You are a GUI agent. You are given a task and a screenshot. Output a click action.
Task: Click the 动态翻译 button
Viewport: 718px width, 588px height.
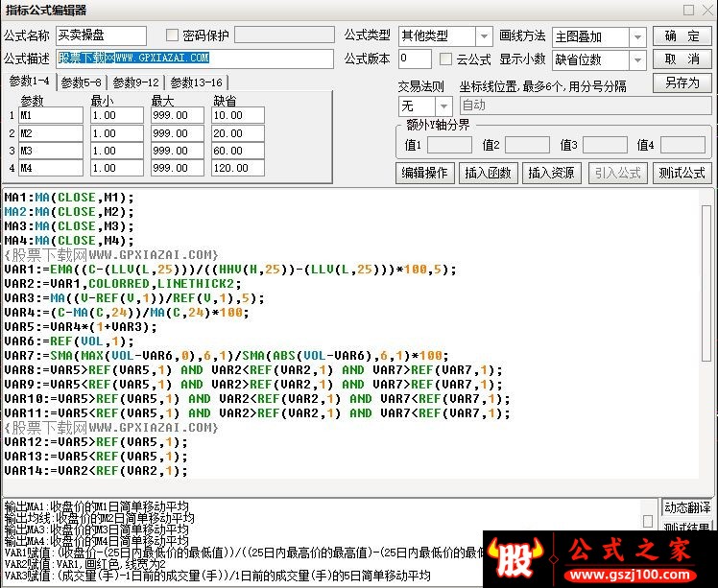pyautogui.click(x=688, y=507)
